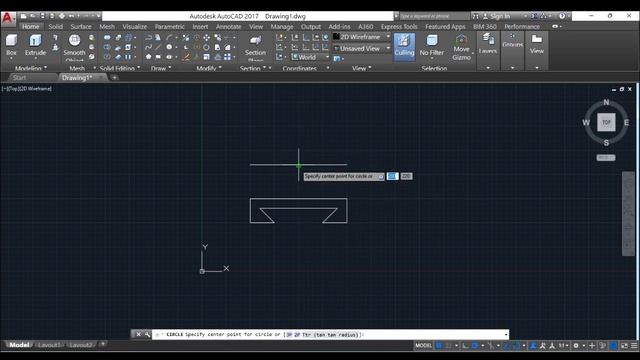The height and width of the screenshot is (360, 640).
Task: Click the TOP face of the ViewCube
Action: coord(606,122)
